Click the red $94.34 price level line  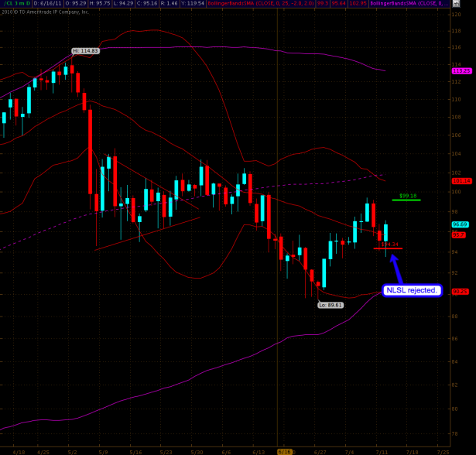(x=387, y=248)
